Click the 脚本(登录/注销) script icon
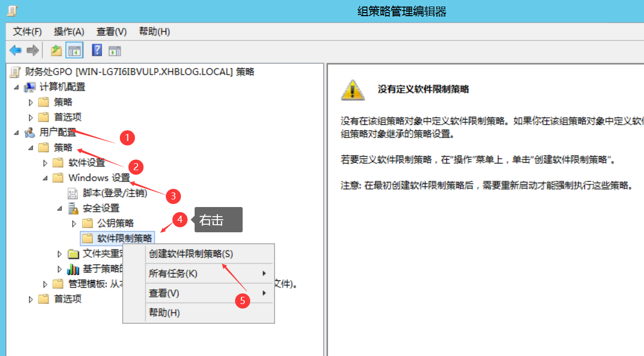Image resolution: width=644 pixels, height=356 pixels. [74, 193]
